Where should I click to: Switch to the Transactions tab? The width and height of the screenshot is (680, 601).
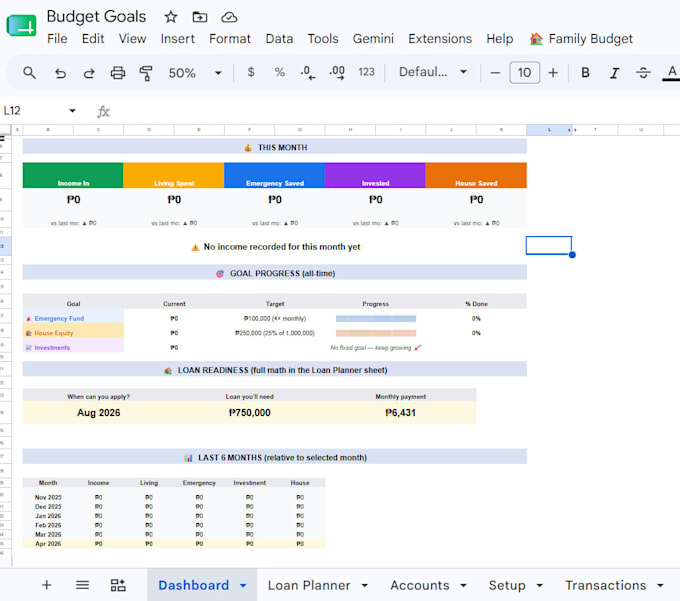[605, 585]
